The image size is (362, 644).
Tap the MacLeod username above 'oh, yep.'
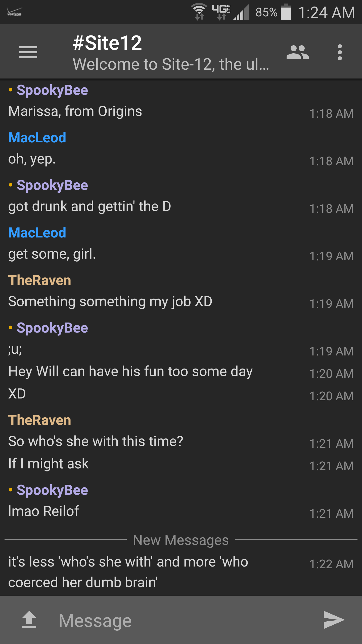click(x=37, y=138)
